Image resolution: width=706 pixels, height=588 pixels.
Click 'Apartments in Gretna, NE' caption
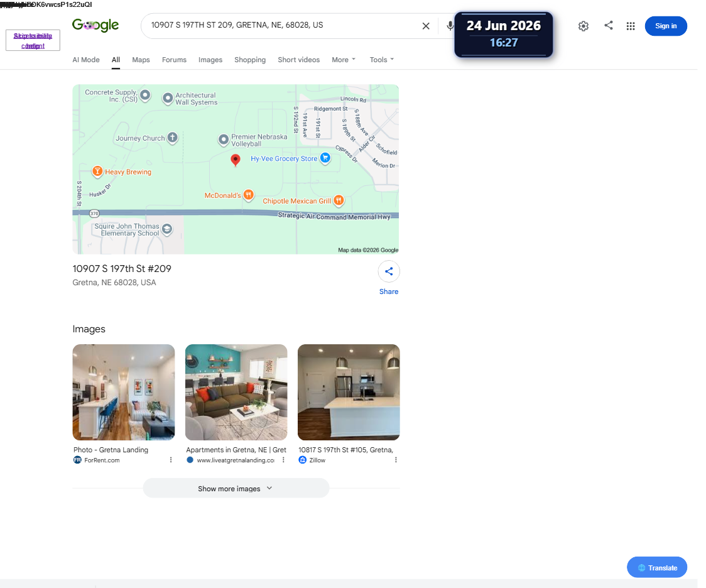coord(236,450)
